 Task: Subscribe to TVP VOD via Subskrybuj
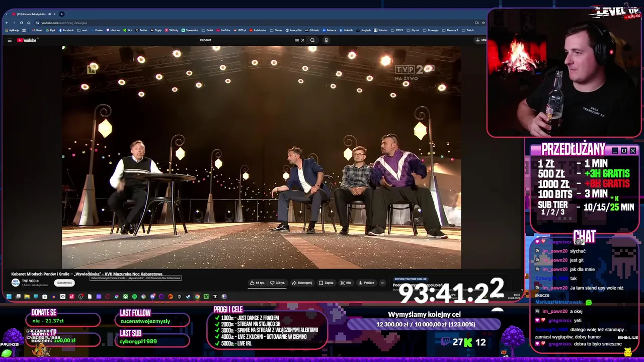64,283
